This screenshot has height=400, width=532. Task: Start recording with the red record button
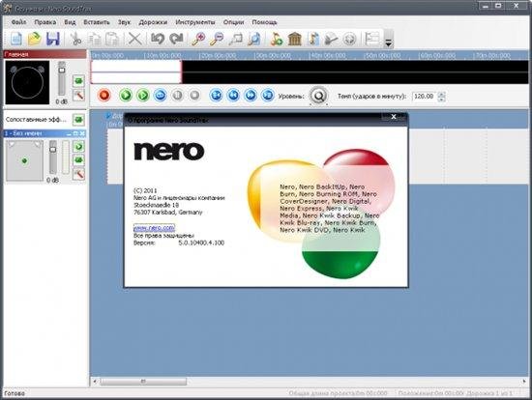click(104, 96)
